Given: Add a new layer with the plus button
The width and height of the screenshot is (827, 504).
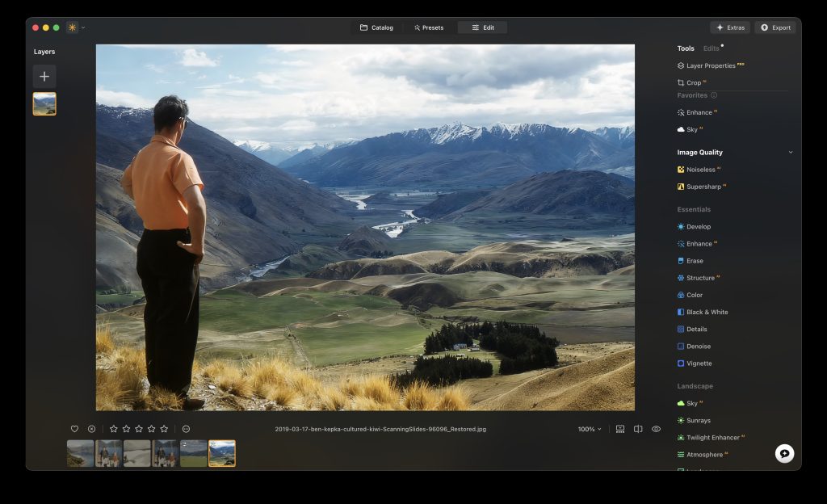Looking at the screenshot, I should (44, 76).
